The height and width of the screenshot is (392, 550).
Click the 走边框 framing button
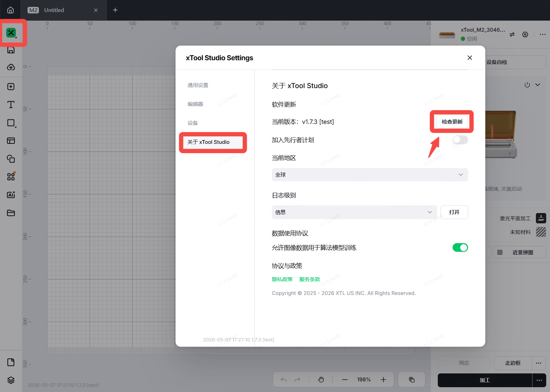click(x=513, y=363)
